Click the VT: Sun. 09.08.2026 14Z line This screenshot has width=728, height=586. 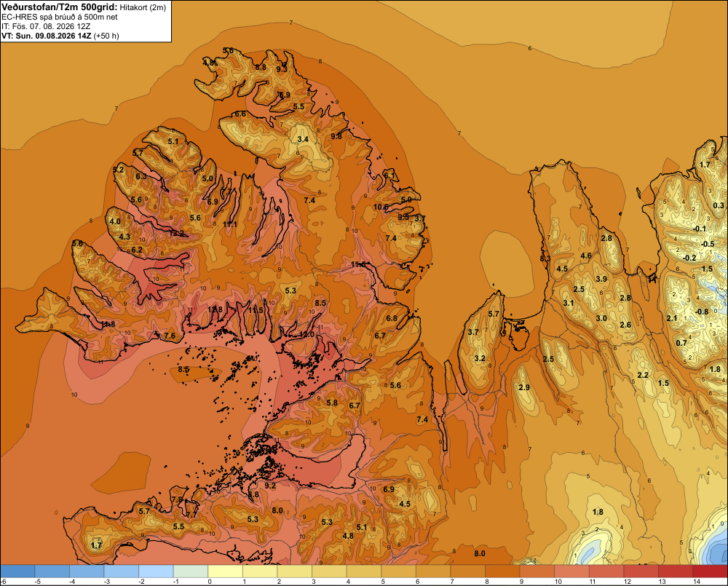point(60,36)
